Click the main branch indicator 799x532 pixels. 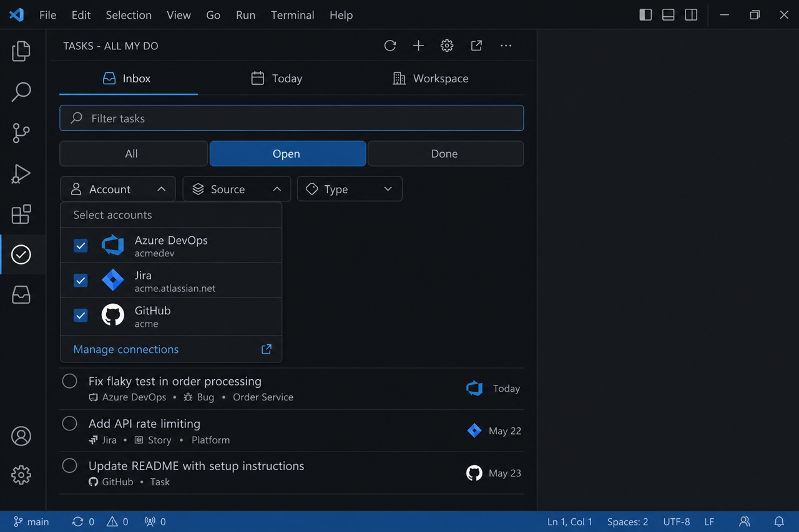(x=31, y=521)
